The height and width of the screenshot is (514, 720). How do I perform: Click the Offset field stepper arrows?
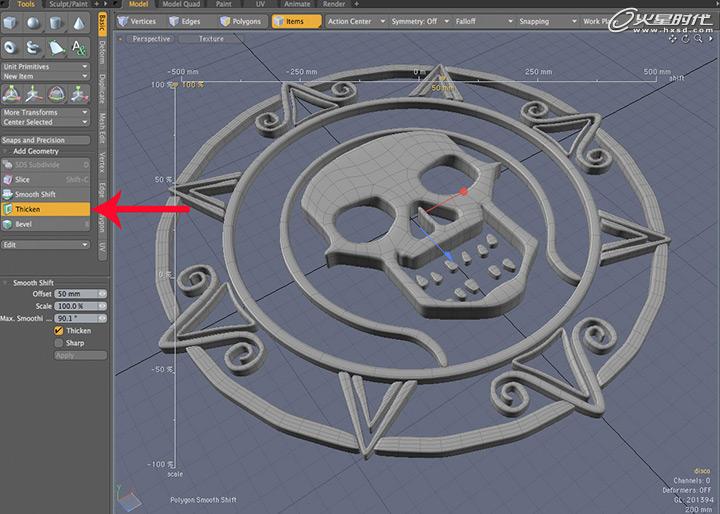[102, 294]
